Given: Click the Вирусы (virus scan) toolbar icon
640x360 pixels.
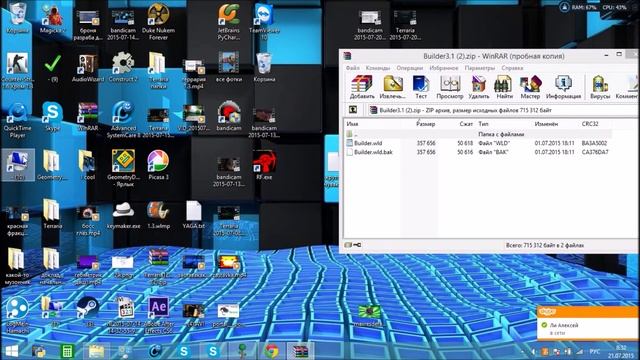Looking at the screenshot, I should (600, 87).
